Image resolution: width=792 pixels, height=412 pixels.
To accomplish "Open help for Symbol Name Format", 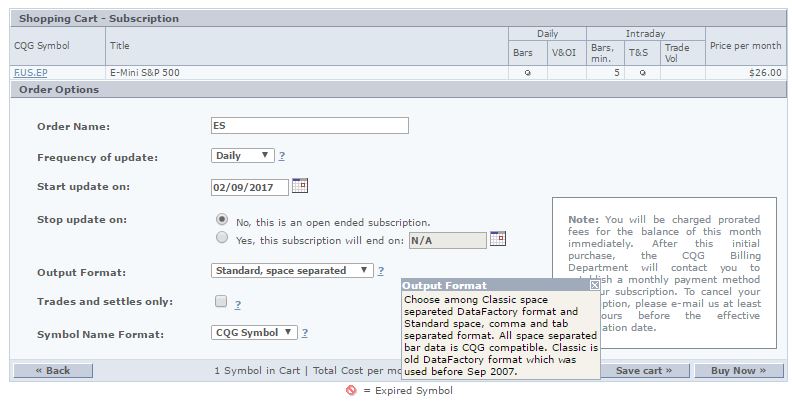I will [305, 333].
